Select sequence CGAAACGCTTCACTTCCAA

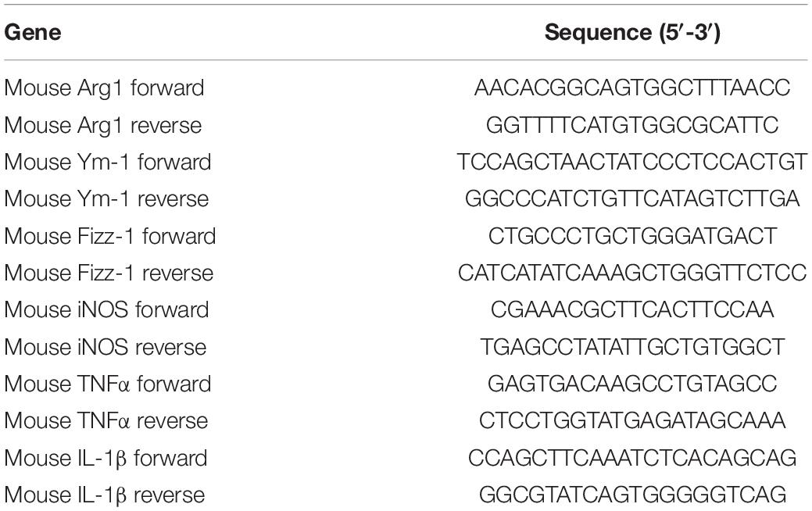(632, 309)
